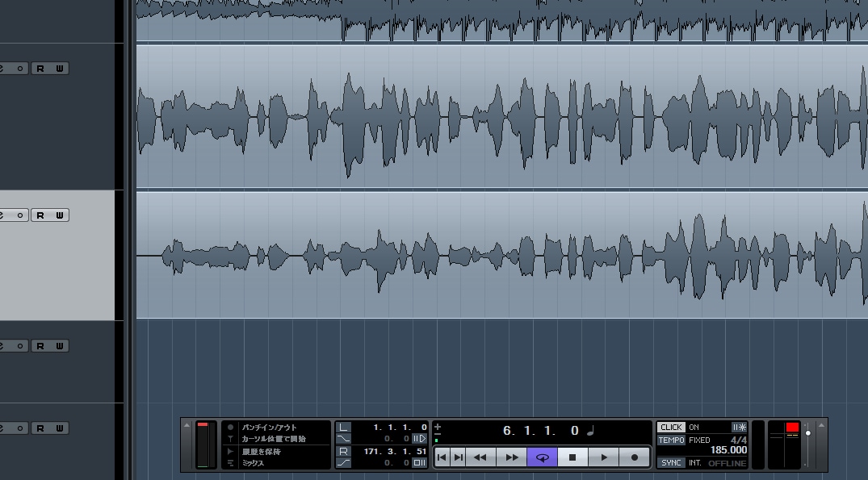This screenshot has height=480, width=868.
Task: Open the 履歴を保持 audio record mode menu
Action: pos(262,451)
